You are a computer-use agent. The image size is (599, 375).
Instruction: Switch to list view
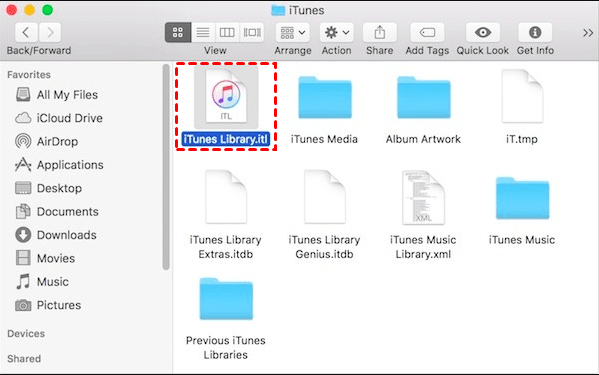[x=203, y=32]
